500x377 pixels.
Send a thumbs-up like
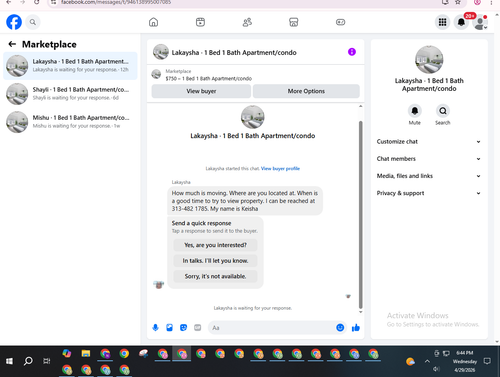tap(356, 328)
